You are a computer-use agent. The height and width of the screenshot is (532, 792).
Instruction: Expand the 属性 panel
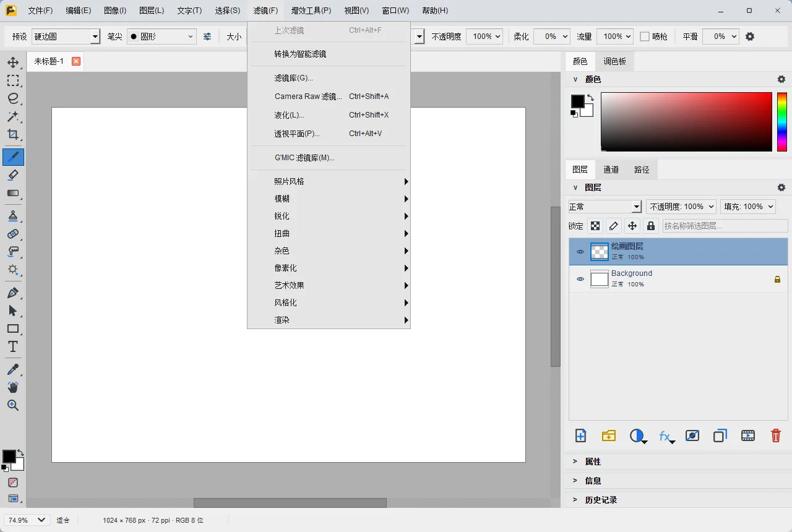678,461
